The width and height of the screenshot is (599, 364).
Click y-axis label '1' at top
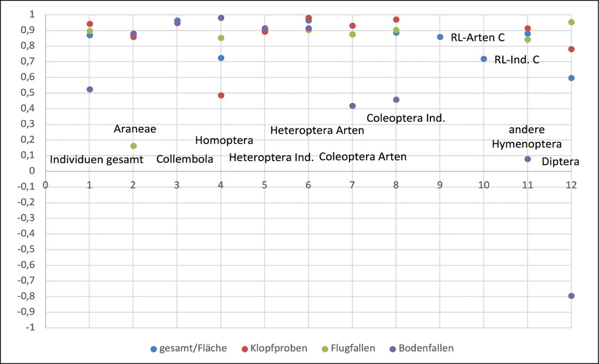pyautogui.click(x=32, y=14)
